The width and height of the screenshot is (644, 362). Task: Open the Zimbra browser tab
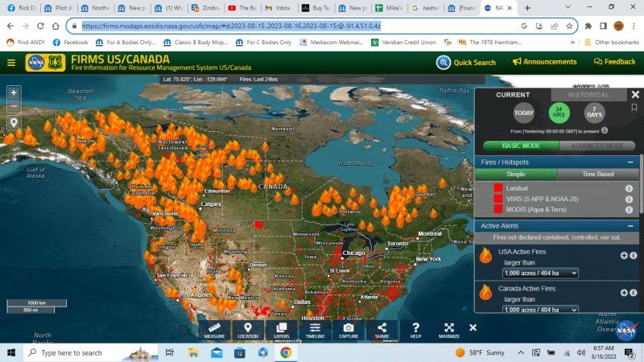click(205, 8)
